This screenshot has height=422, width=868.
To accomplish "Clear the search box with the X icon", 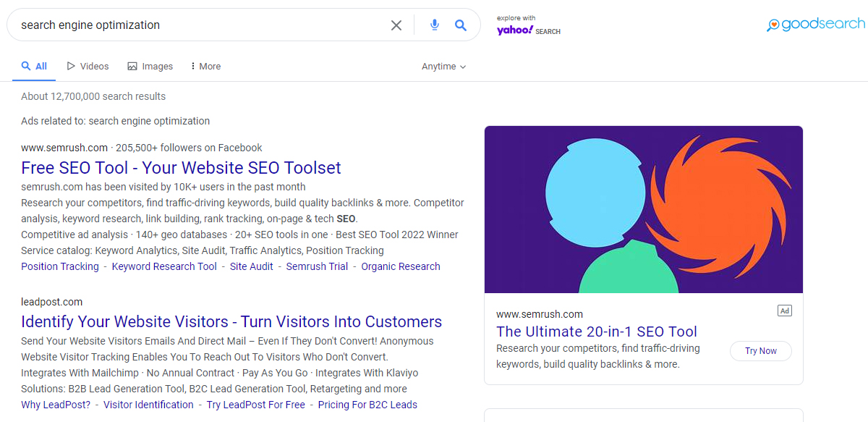I will (396, 25).
